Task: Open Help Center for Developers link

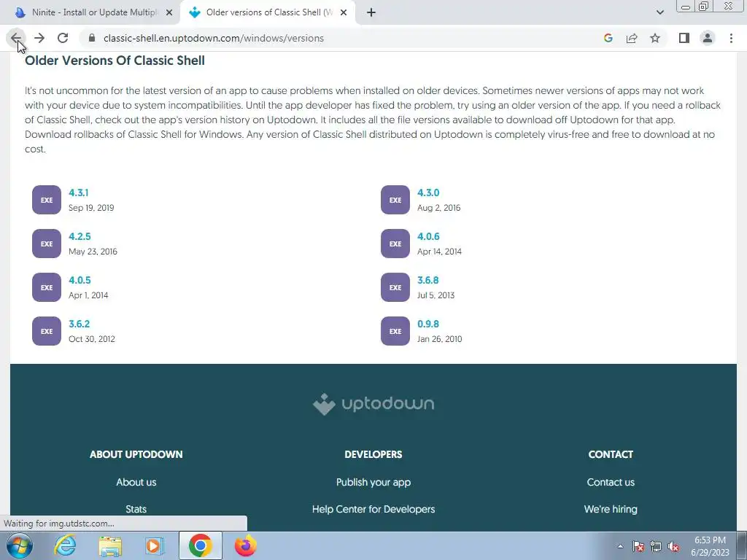Action: click(x=373, y=509)
